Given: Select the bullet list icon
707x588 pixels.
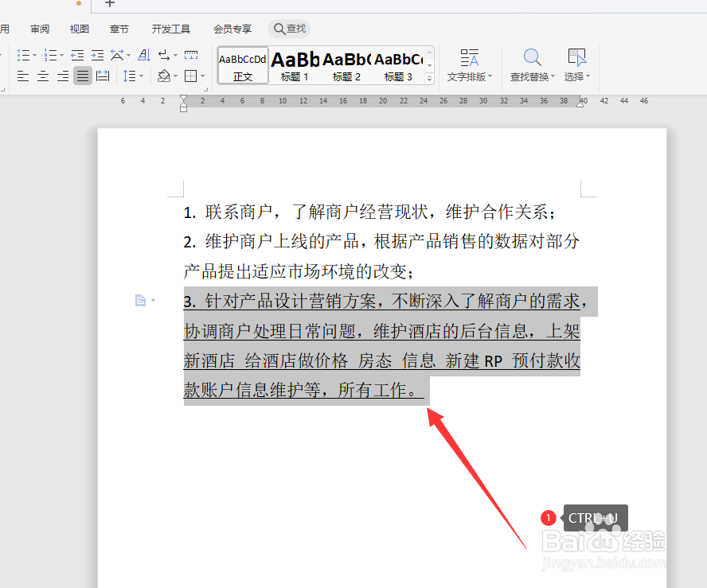Looking at the screenshot, I should [x=25, y=55].
